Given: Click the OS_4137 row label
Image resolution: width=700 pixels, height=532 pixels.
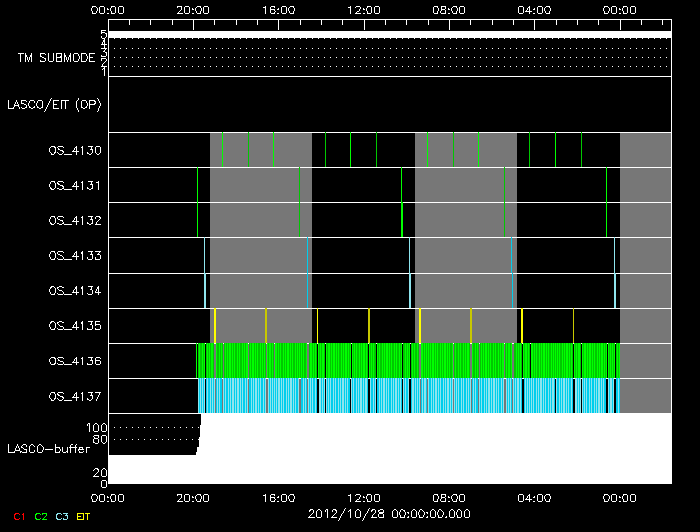Looking at the screenshot, I should 75,396.
